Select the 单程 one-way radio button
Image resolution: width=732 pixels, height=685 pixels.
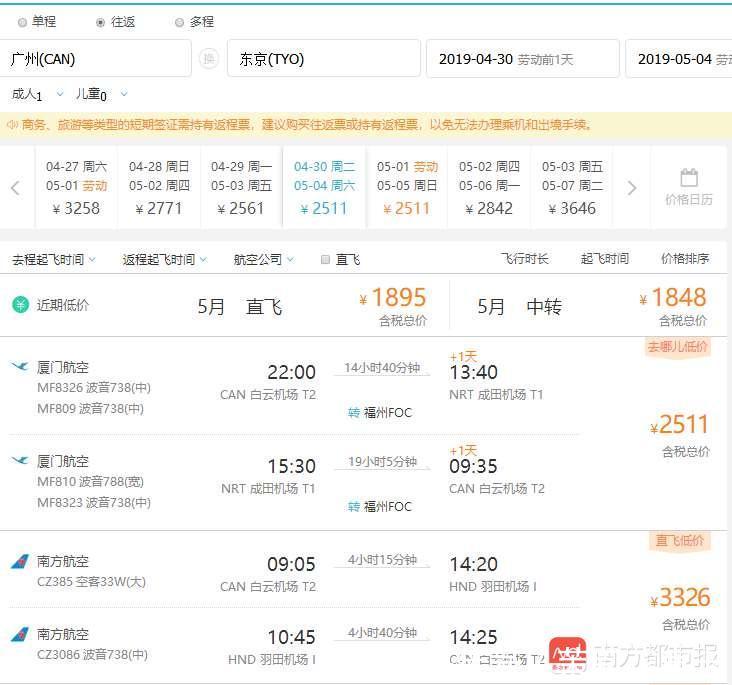22,22
